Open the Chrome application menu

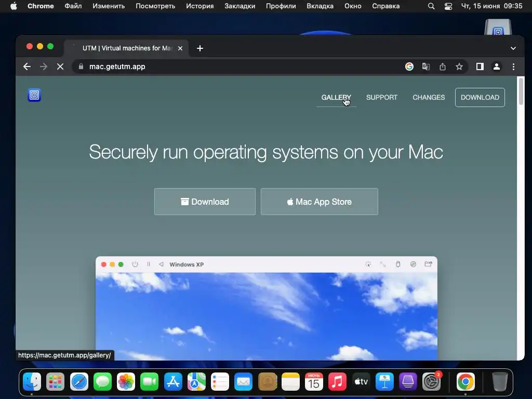(41, 6)
